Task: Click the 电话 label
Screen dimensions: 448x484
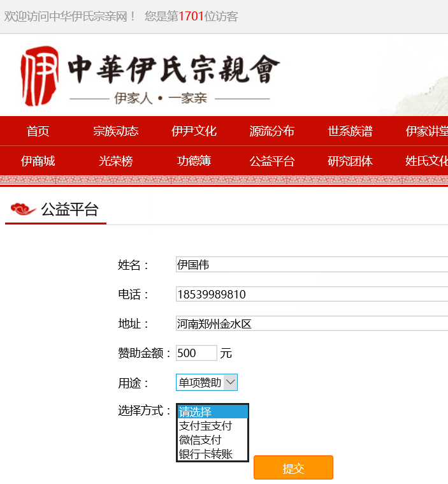Action: [133, 295]
